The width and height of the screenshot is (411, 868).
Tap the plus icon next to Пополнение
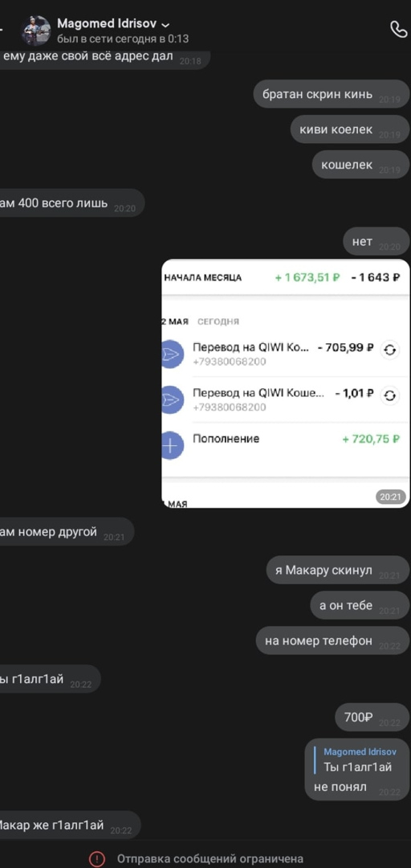pos(172,445)
